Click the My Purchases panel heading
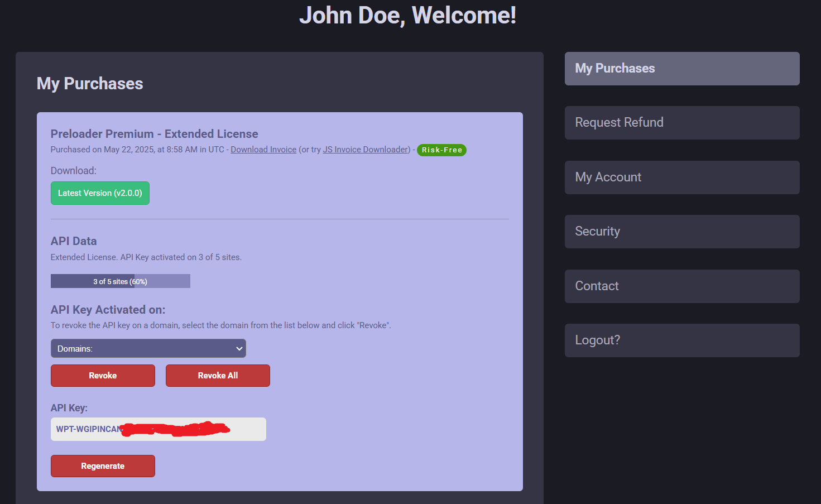This screenshot has width=821, height=504. coord(90,84)
